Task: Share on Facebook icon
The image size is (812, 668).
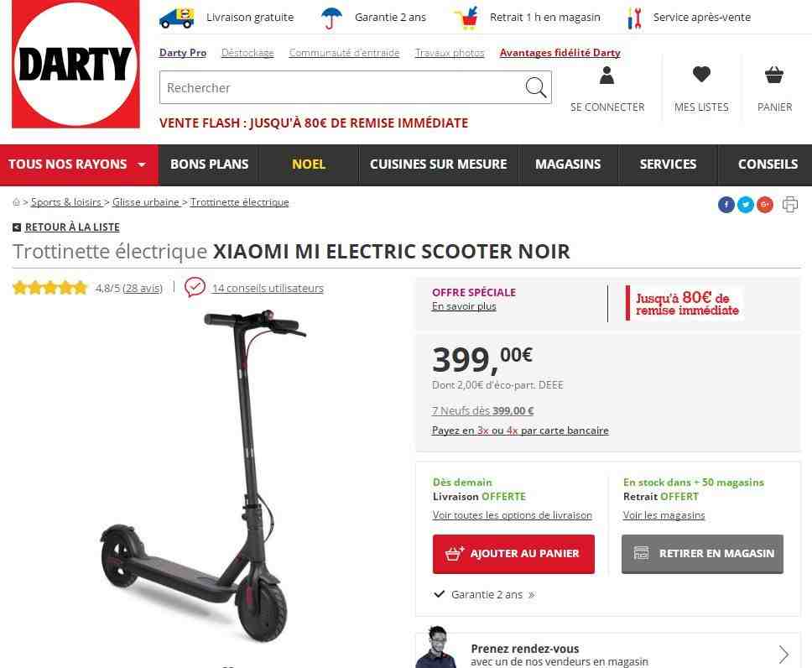Action: tap(726, 205)
